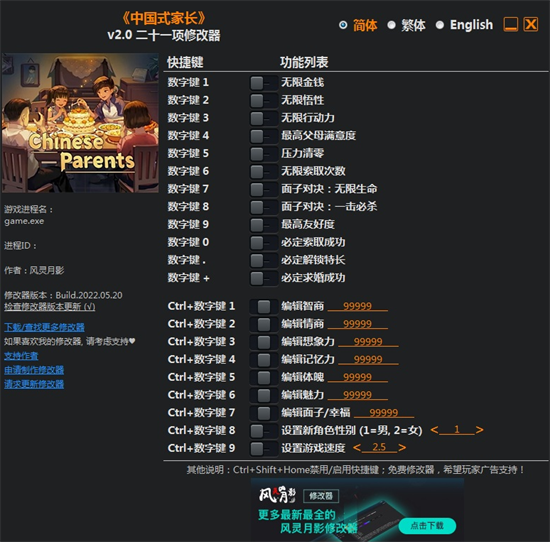550x542 pixels.
Task: Select the 繁体 language radio button
Action: (x=391, y=25)
